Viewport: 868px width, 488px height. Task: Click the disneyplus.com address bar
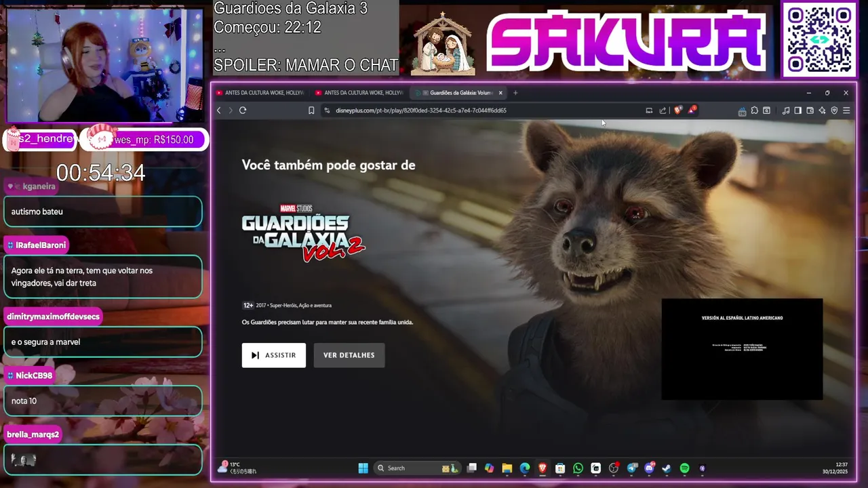pyautogui.click(x=488, y=110)
